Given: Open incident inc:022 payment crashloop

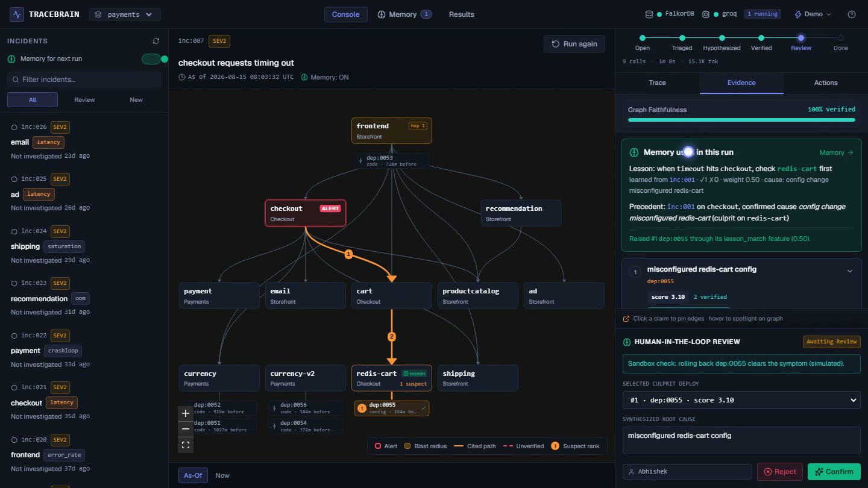Looking at the screenshot, I should [x=84, y=350].
